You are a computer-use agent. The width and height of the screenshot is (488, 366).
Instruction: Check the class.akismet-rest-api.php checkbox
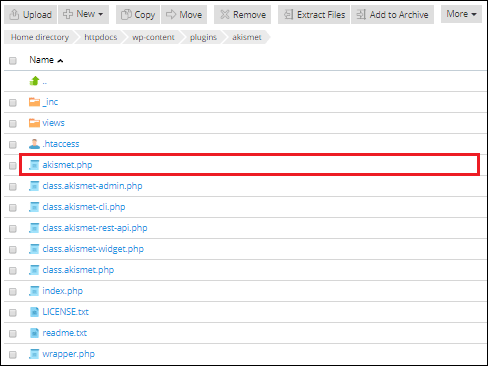click(13, 229)
